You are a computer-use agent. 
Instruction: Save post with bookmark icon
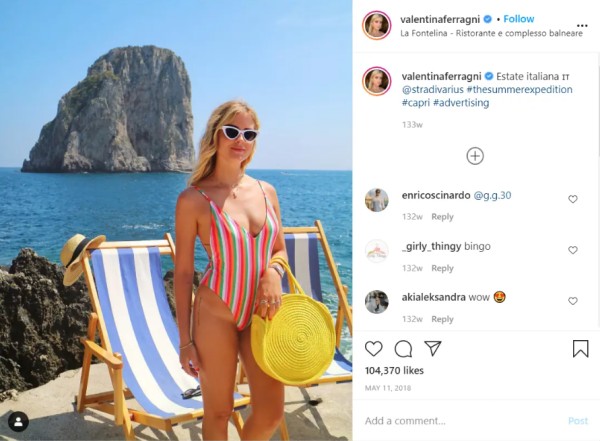pyautogui.click(x=580, y=349)
